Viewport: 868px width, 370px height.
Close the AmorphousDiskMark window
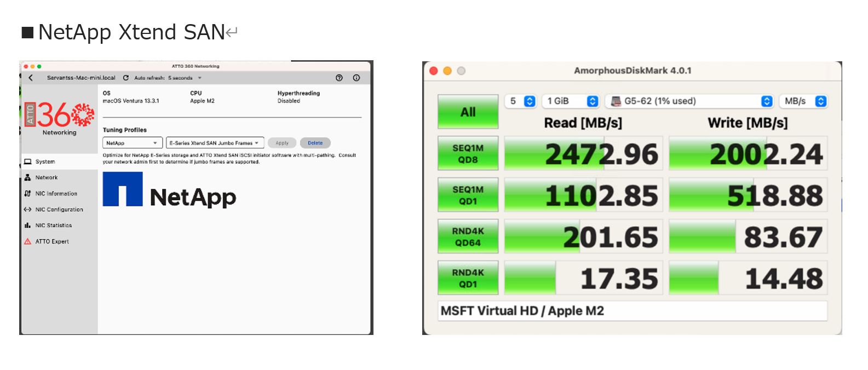coord(434,71)
